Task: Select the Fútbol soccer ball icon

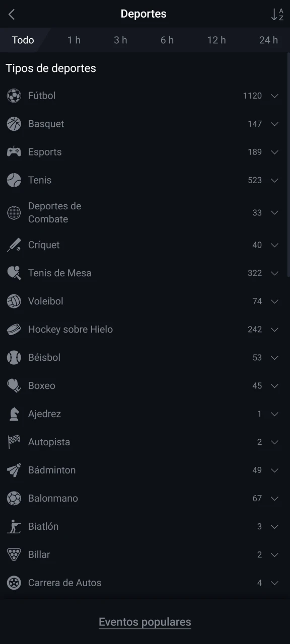Action: 14,96
